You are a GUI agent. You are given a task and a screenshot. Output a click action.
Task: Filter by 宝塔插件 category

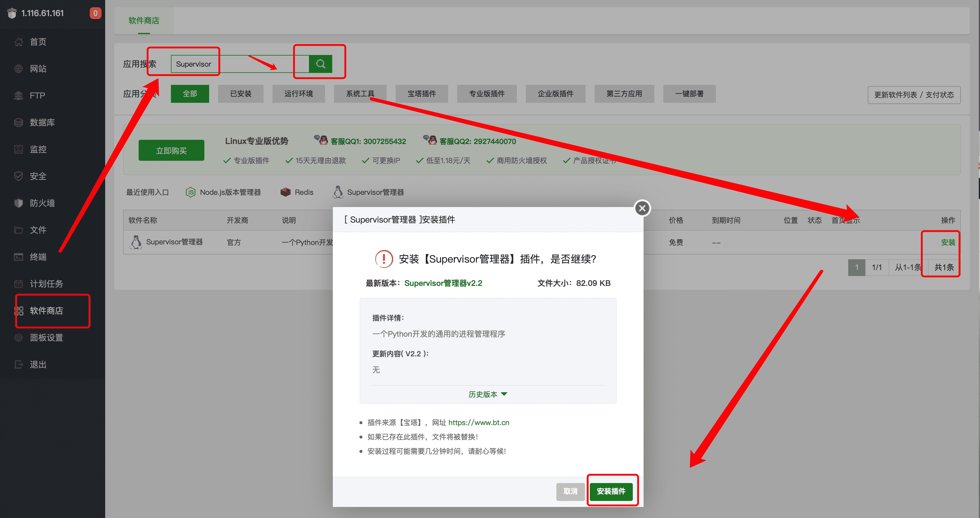pyautogui.click(x=422, y=94)
